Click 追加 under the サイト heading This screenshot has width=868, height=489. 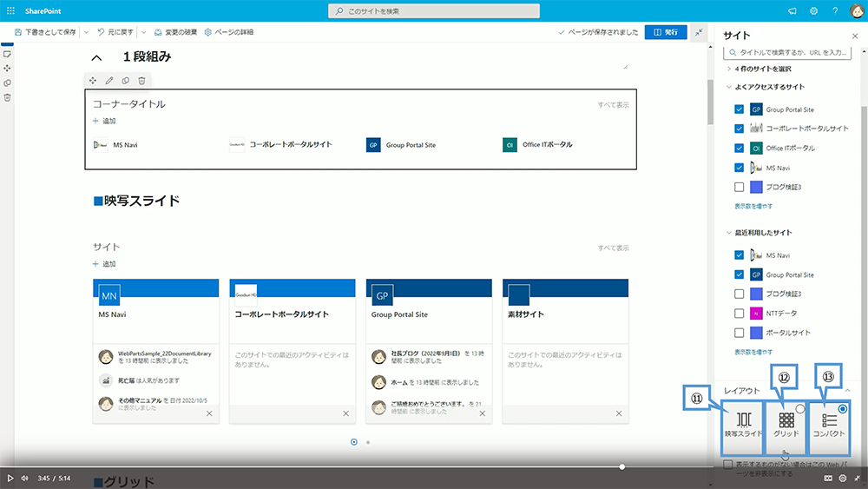(x=104, y=264)
